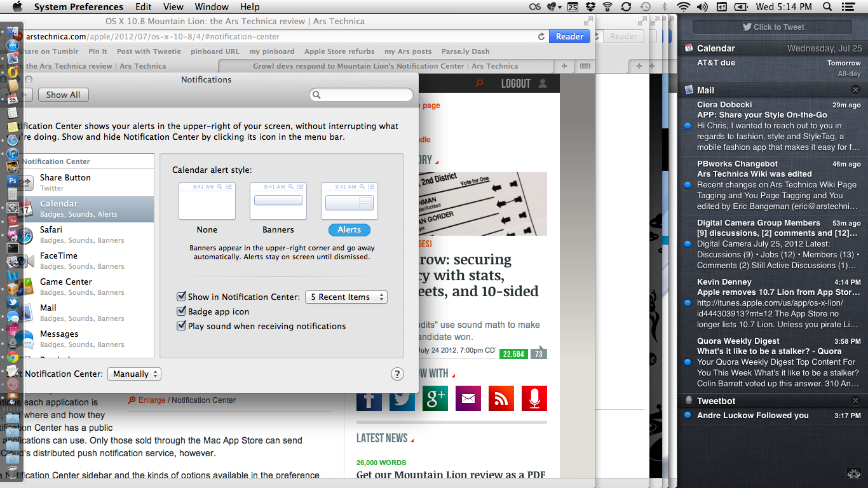Select Alerts calendar alert style

(349, 201)
